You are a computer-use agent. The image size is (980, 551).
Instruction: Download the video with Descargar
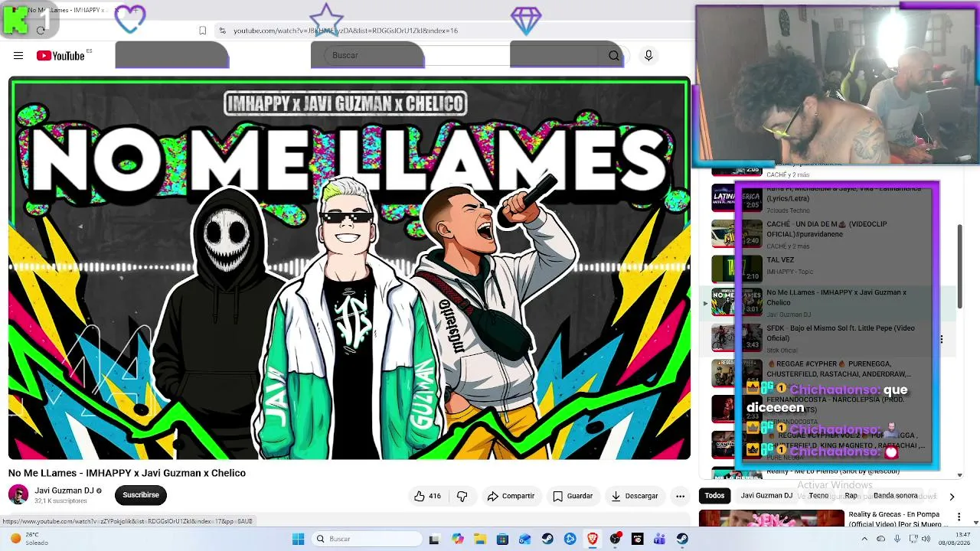point(634,496)
